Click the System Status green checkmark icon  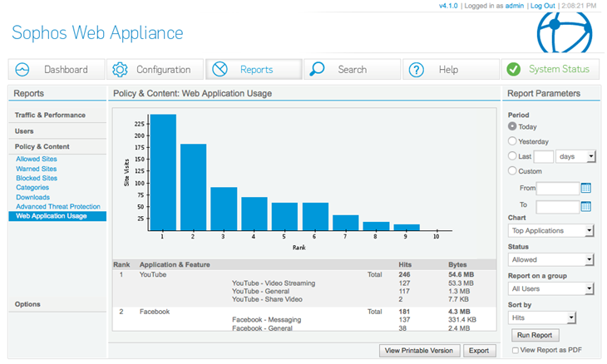pos(514,69)
